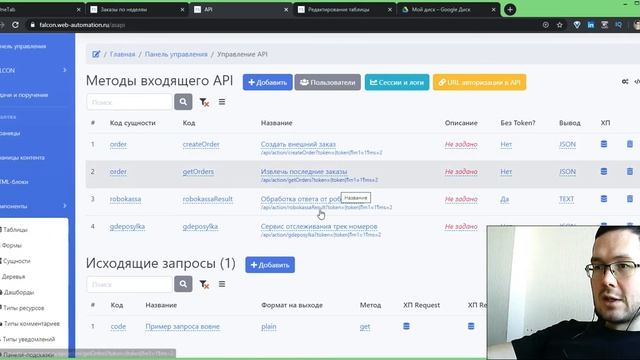640x360 pixels.
Task: Open the ХП Request icon in the code row
Action: click(x=406, y=326)
